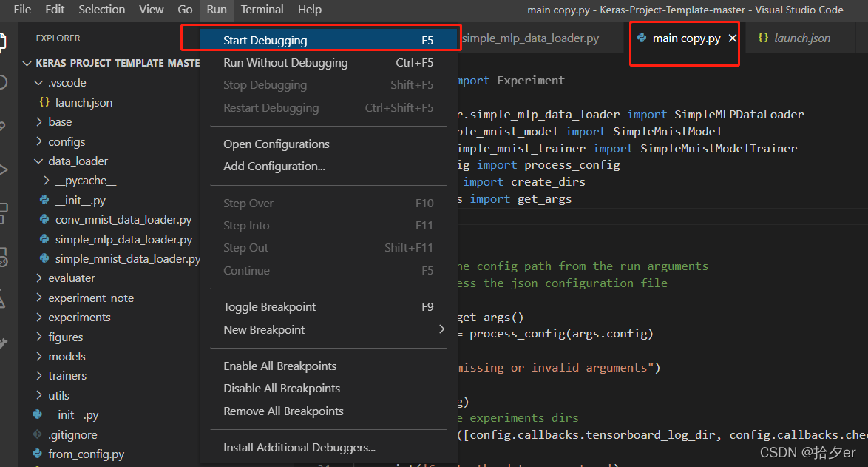Choose Disable All Breakpoints
The width and height of the screenshot is (868, 467).
329,389
